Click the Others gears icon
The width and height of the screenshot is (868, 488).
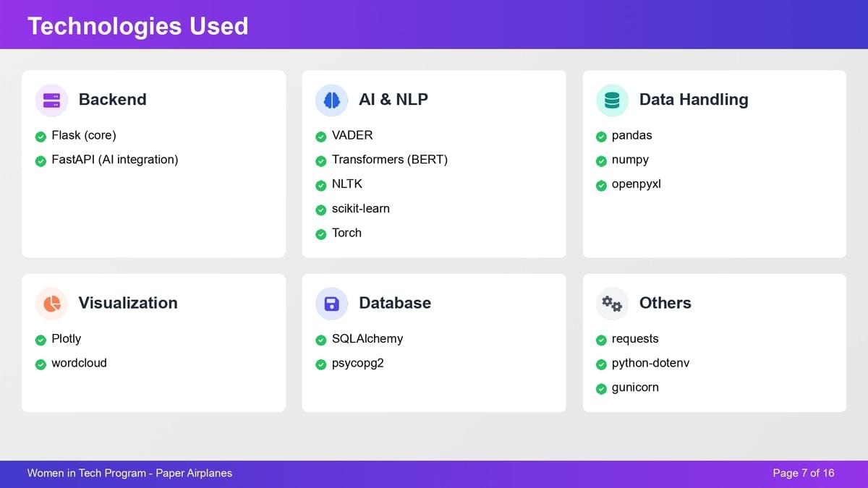612,304
